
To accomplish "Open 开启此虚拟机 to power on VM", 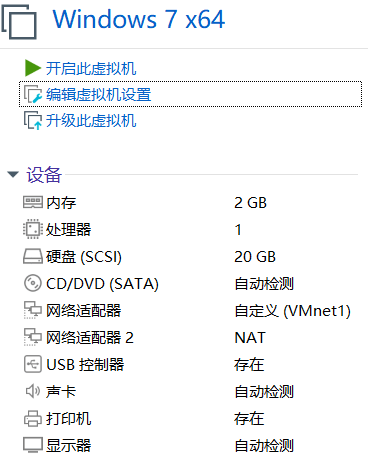I will [x=91, y=68].
